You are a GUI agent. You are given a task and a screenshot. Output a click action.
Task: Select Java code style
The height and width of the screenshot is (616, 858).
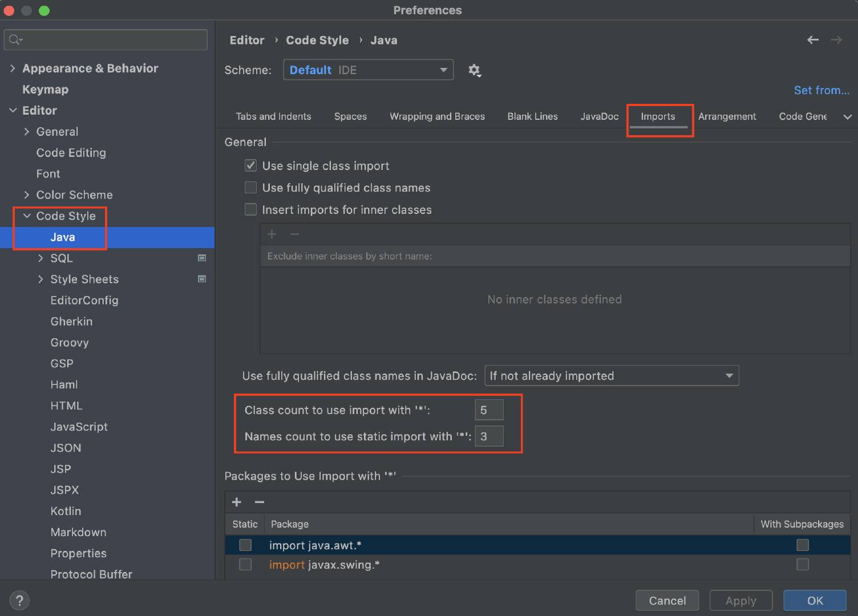point(107,237)
